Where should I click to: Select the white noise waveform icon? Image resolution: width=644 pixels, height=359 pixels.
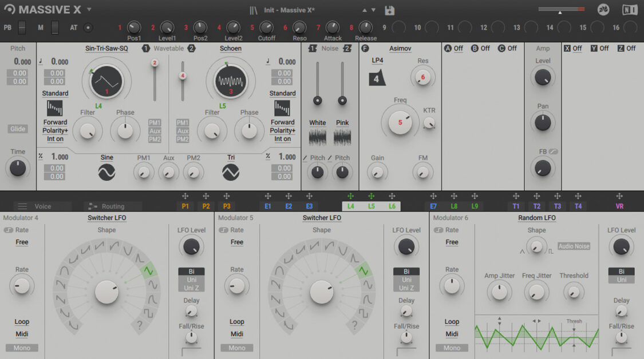(x=318, y=136)
